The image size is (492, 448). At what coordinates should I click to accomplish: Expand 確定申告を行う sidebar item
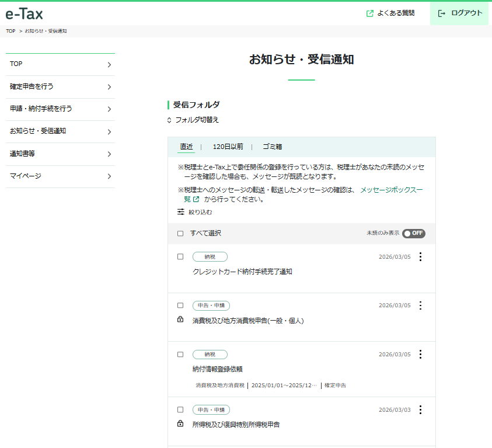(60, 86)
